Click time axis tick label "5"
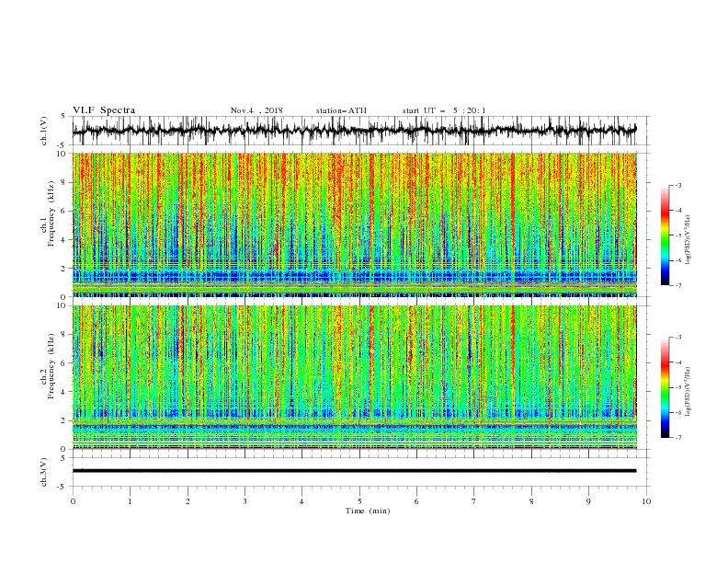This screenshot has height=563, width=728. click(359, 501)
